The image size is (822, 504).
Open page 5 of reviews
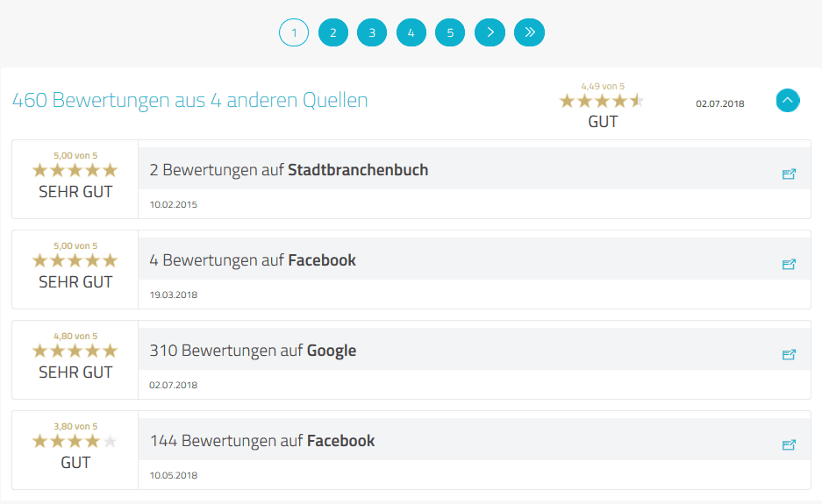(450, 33)
